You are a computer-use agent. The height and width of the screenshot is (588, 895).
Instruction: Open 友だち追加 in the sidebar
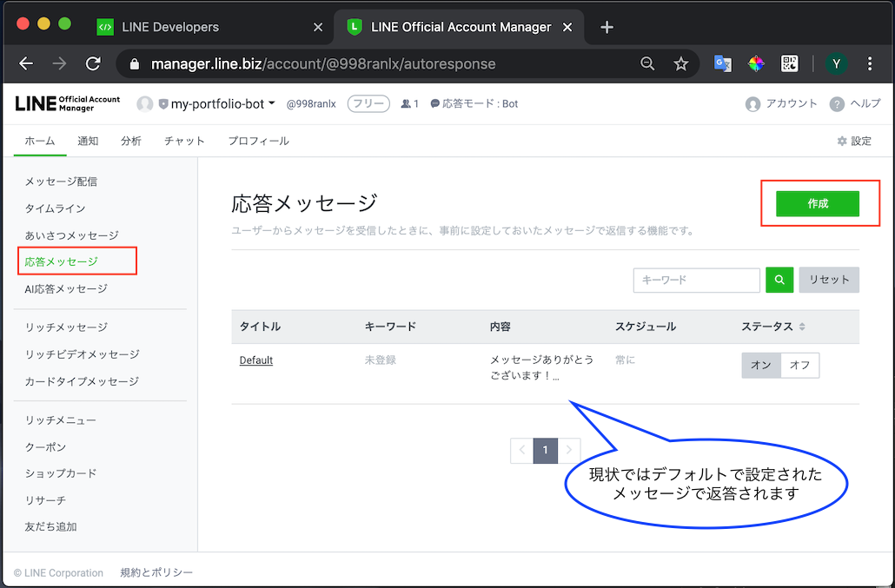pos(50,527)
